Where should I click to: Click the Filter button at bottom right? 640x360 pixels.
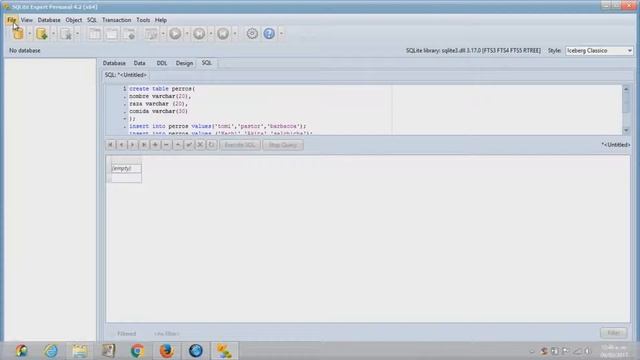(x=614, y=333)
